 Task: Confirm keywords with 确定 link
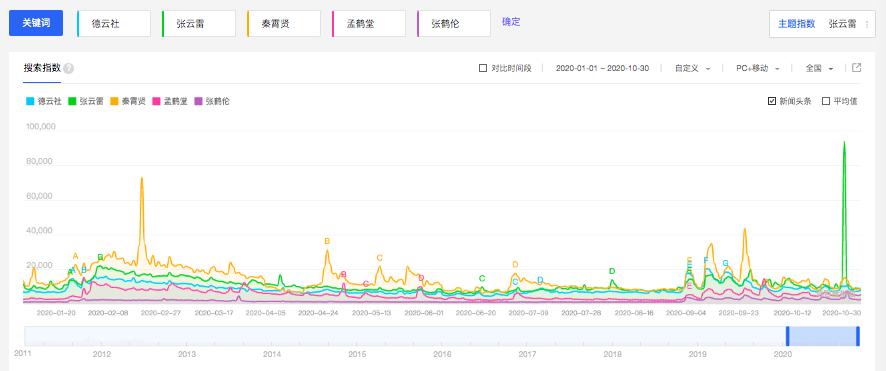coord(511,22)
